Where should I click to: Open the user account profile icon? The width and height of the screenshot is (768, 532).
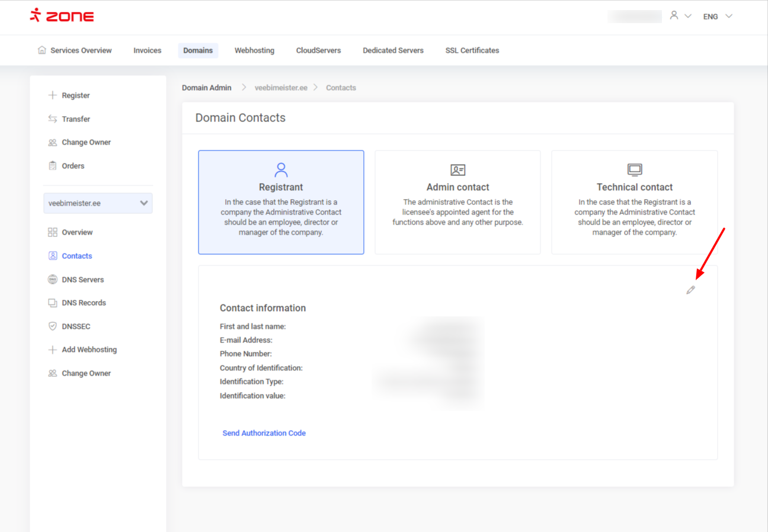674,16
